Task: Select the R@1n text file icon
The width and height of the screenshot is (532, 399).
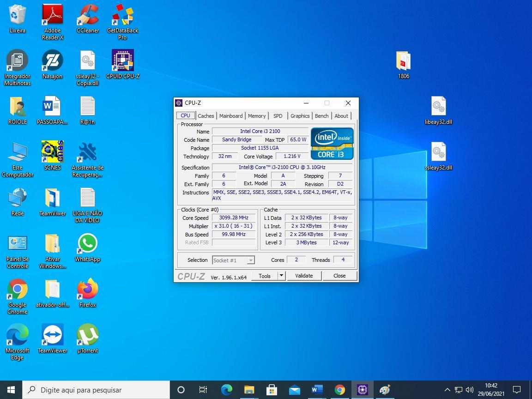Action: tap(88, 110)
